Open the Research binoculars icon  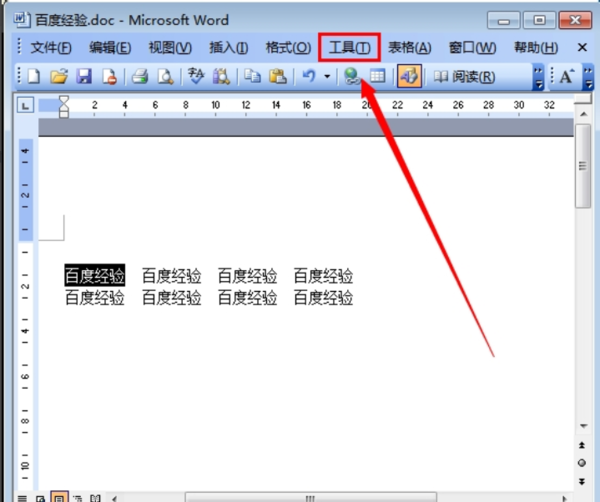click(x=221, y=77)
